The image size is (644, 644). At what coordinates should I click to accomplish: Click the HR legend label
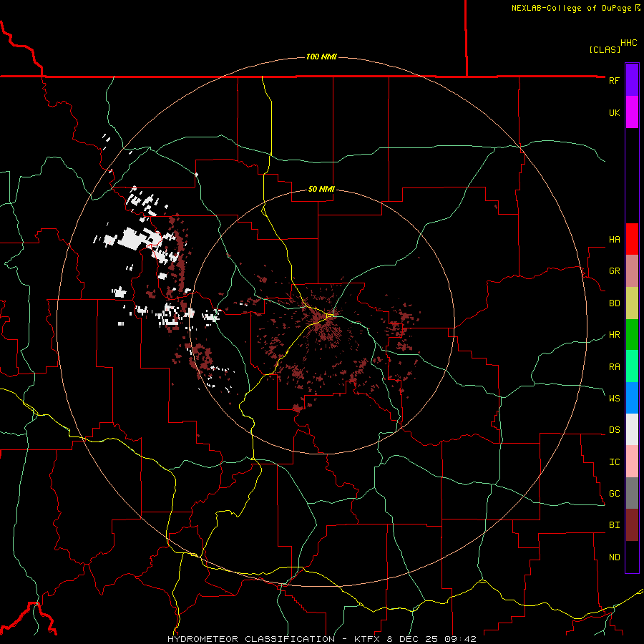coord(614,335)
